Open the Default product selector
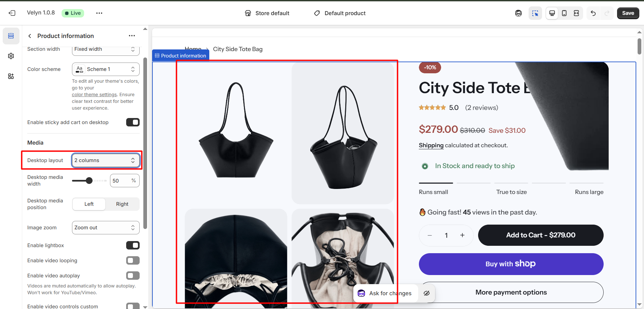644x309 pixels. (340, 13)
